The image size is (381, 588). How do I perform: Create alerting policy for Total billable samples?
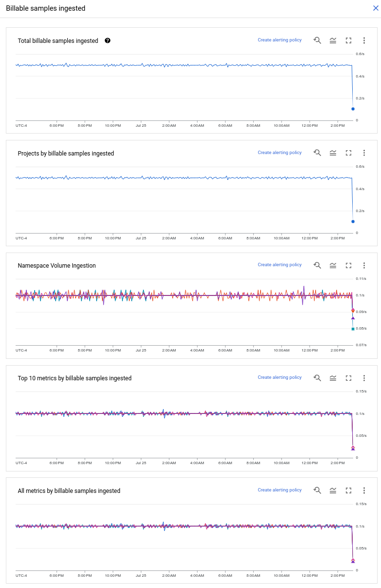coord(280,39)
